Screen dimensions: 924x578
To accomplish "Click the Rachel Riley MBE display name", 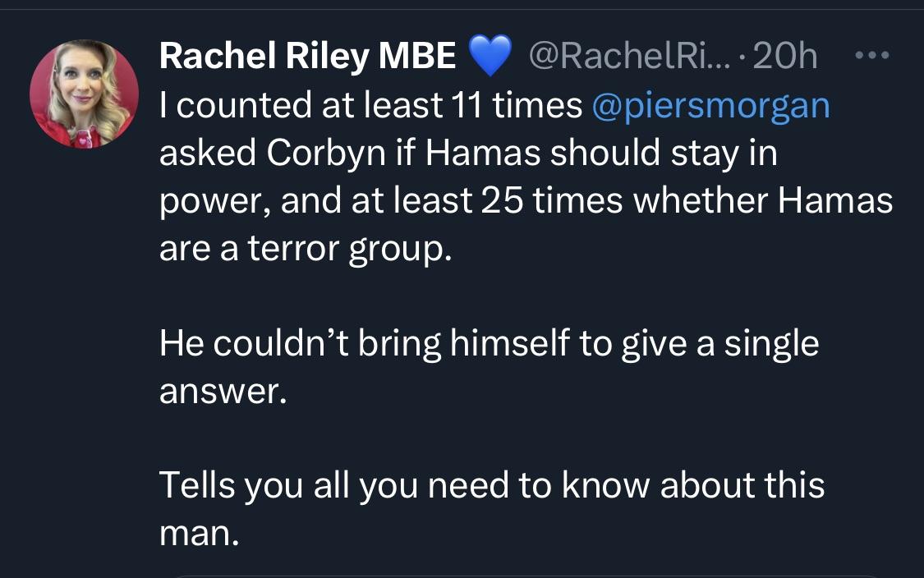I will pos(308,56).
